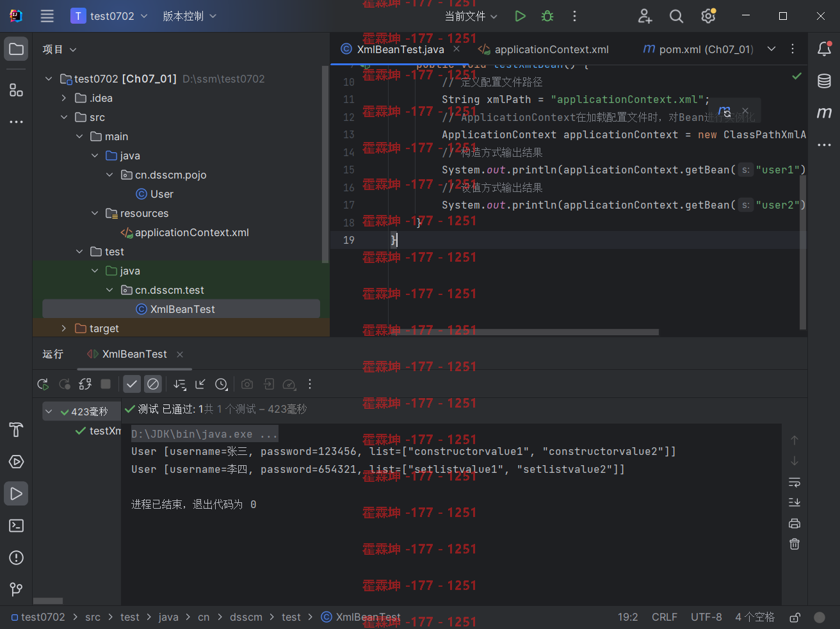Print the console output
The width and height of the screenshot is (840, 629).
coord(795,523)
